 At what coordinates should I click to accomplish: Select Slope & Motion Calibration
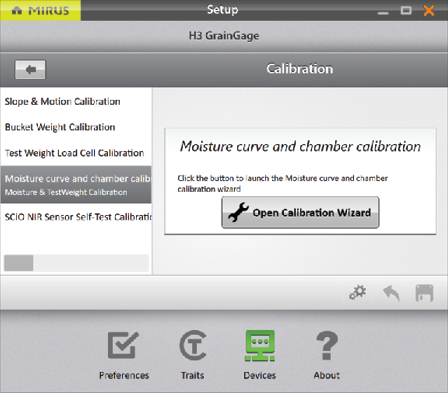tap(76, 101)
